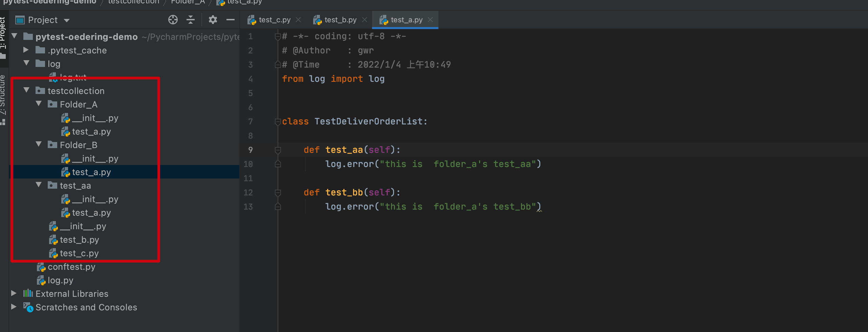Select Folder_B folder label
This screenshot has height=332, width=868.
79,145
